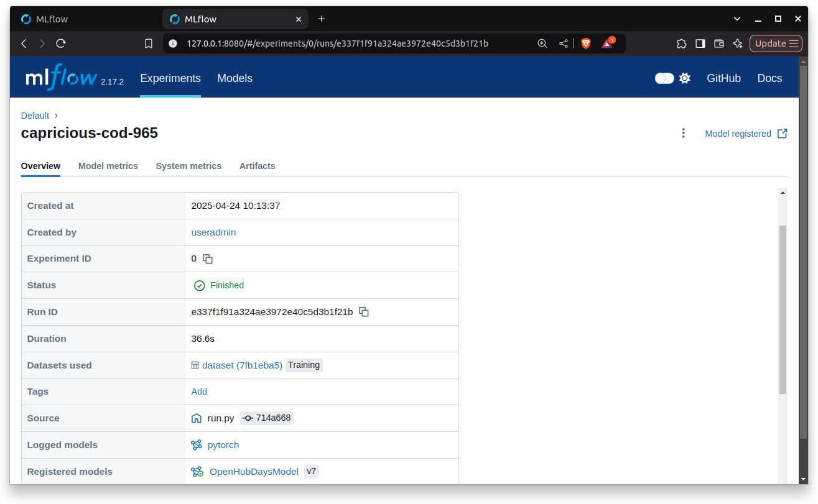Open dataset (7fb1eba5) link
Screen dimensions: 818x504
(242, 365)
